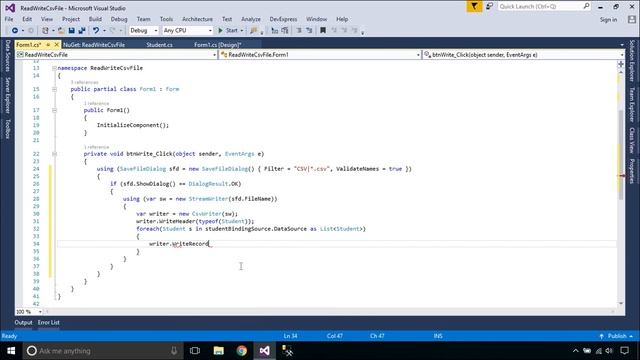The height and width of the screenshot is (360, 640).
Task: Sign in to Visual Studio
Action: click(608, 20)
